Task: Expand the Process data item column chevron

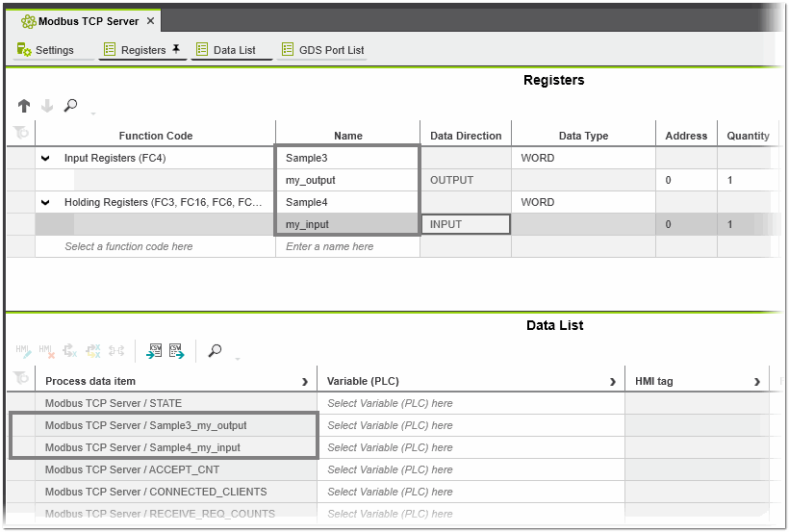Action: (x=306, y=382)
